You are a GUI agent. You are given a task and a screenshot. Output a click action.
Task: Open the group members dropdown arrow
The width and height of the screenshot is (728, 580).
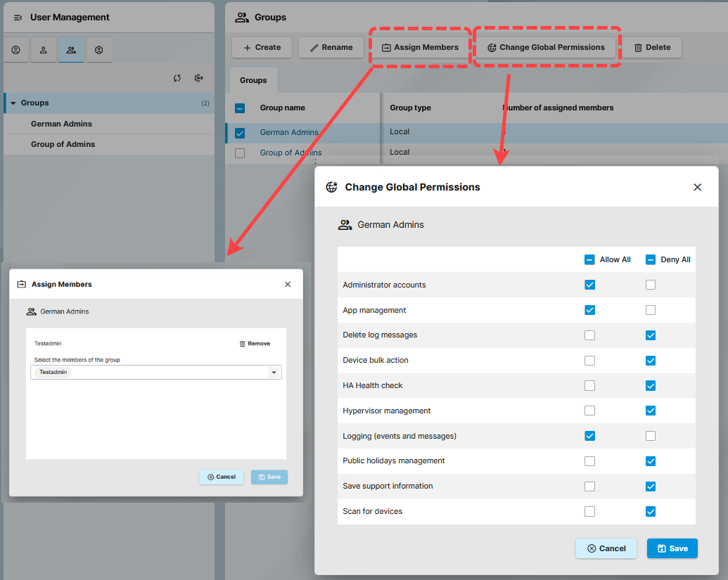coord(274,373)
